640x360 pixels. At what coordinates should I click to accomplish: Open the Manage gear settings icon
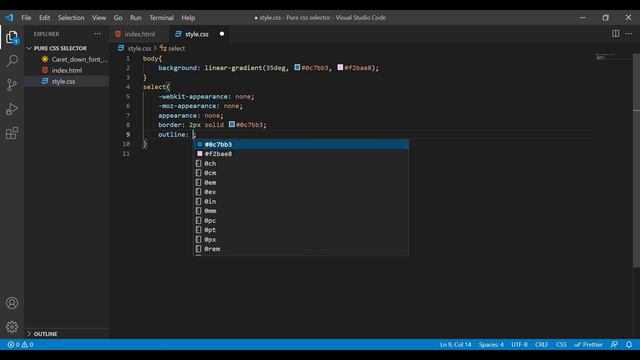coord(12,327)
